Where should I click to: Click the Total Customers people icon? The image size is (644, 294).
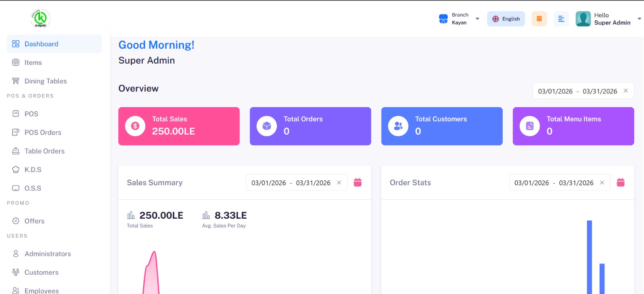[x=398, y=126]
